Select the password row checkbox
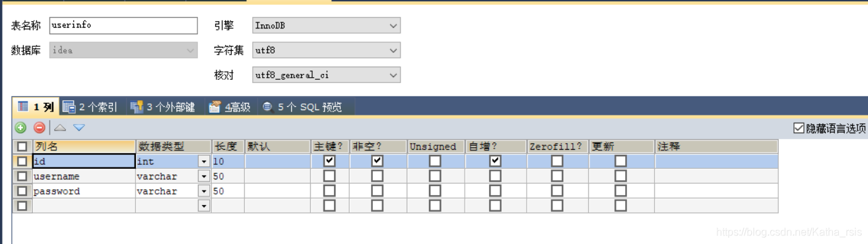 tap(22, 191)
